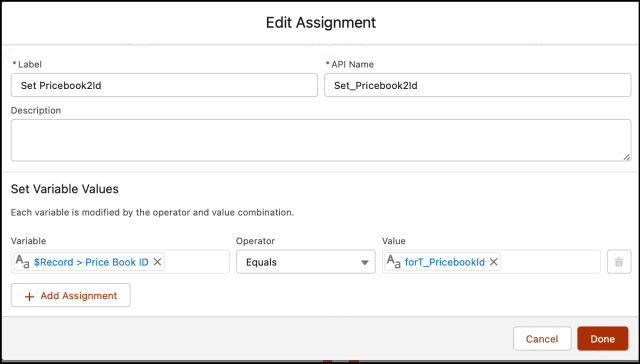Click the Set Variable Values heading
640x364 pixels.
[x=64, y=189]
